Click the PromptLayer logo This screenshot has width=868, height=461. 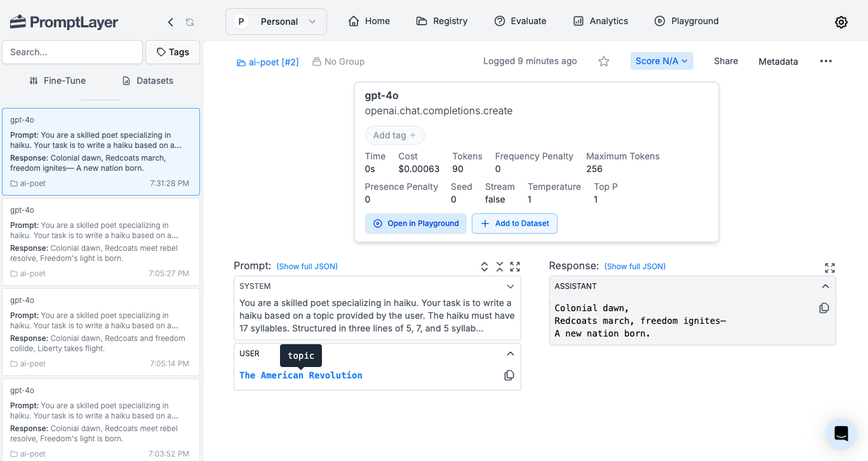tap(64, 22)
